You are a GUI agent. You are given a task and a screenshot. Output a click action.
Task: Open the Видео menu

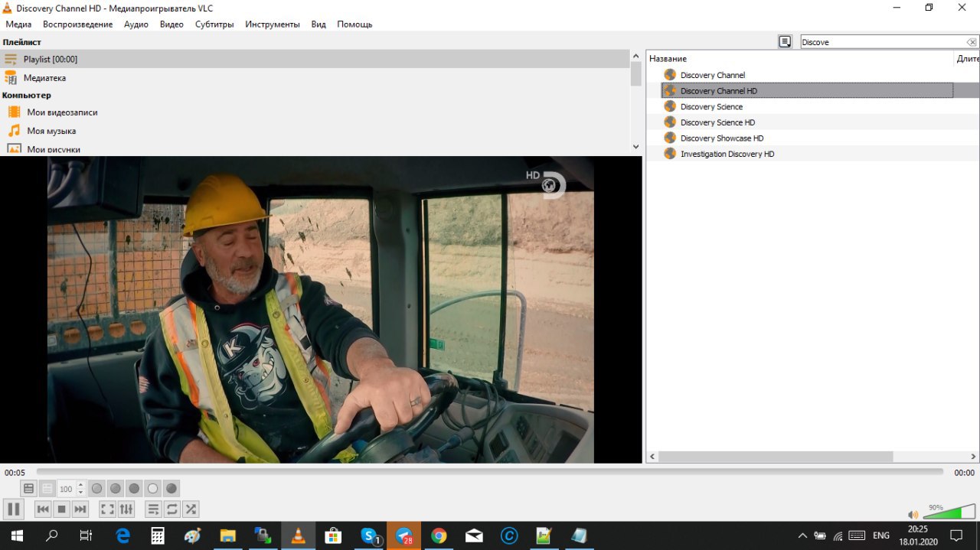(171, 24)
